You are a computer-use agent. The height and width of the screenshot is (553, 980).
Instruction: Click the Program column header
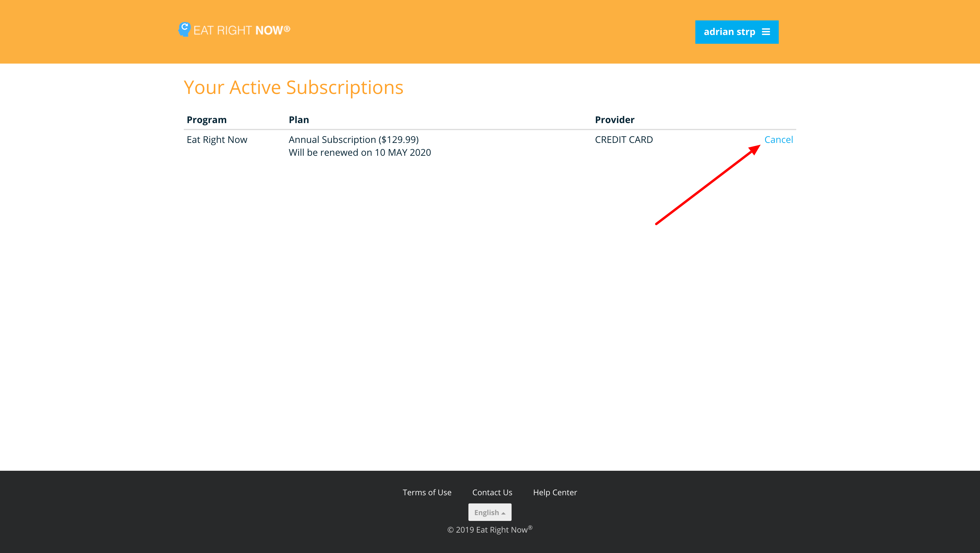click(x=206, y=120)
